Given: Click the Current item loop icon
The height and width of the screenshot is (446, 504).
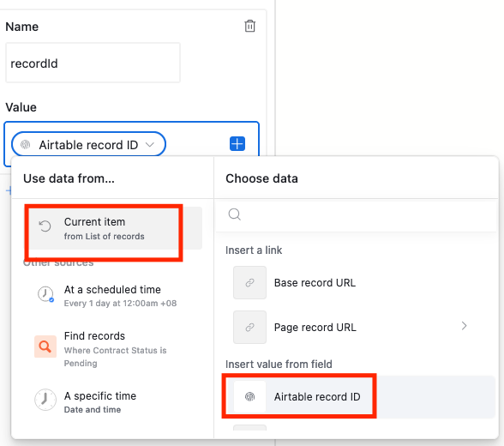Looking at the screenshot, I should click(45, 226).
